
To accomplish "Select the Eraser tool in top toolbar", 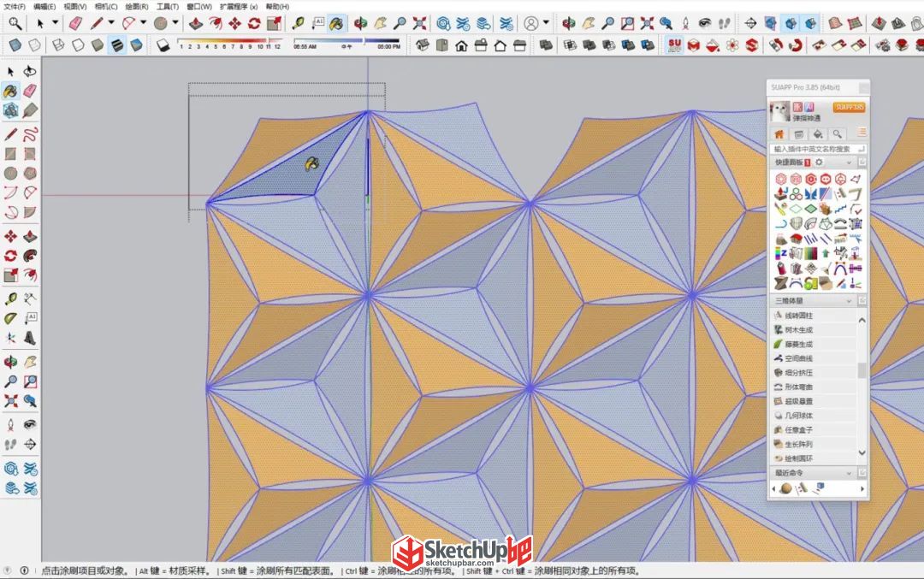I will point(75,24).
